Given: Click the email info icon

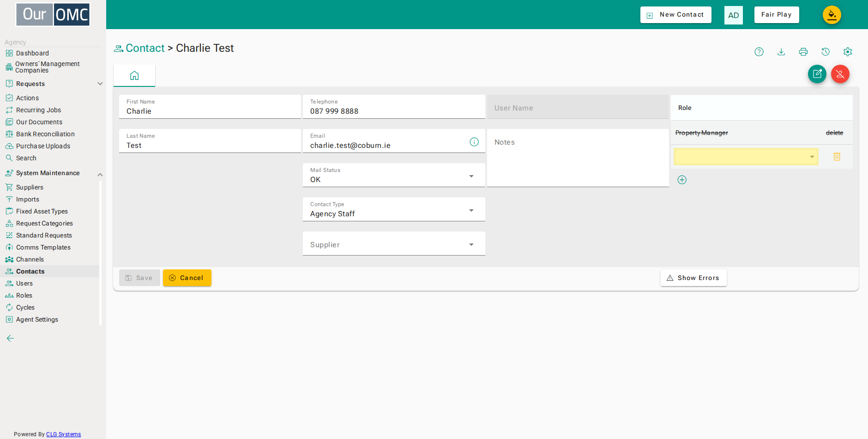Looking at the screenshot, I should pos(474,142).
